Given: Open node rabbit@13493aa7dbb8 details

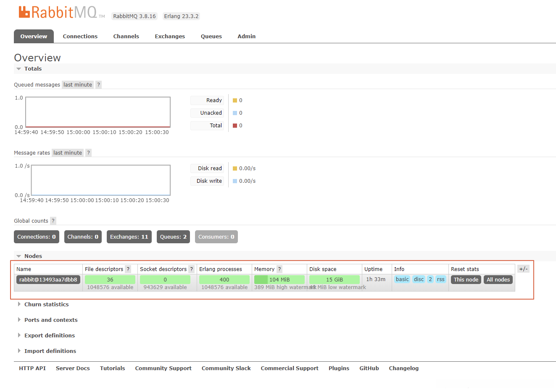Looking at the screenshot, I should [48, 280].
